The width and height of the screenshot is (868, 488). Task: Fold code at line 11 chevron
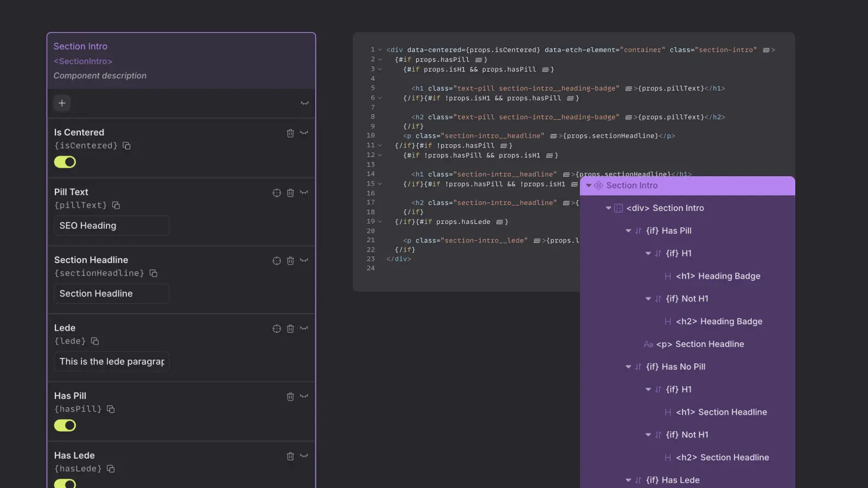380,146
